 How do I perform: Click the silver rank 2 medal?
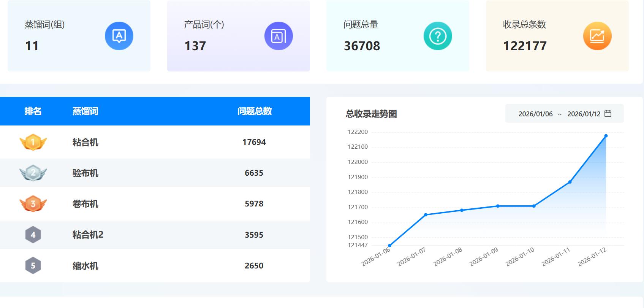33,173
